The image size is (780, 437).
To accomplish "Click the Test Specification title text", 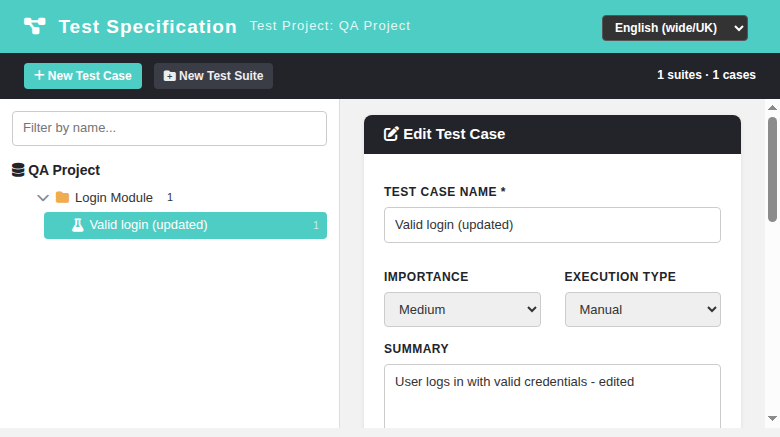I will tap(148, 26).
